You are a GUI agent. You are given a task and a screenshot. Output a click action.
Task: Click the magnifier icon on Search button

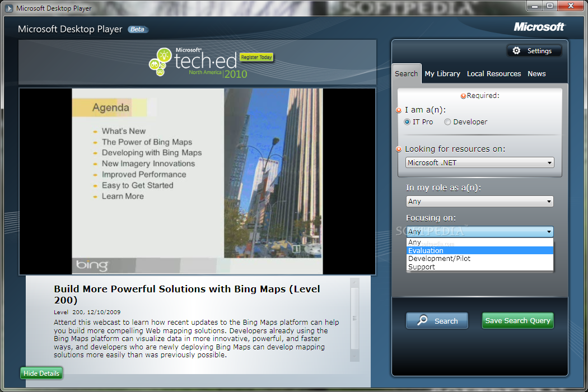tap(422, 320)
